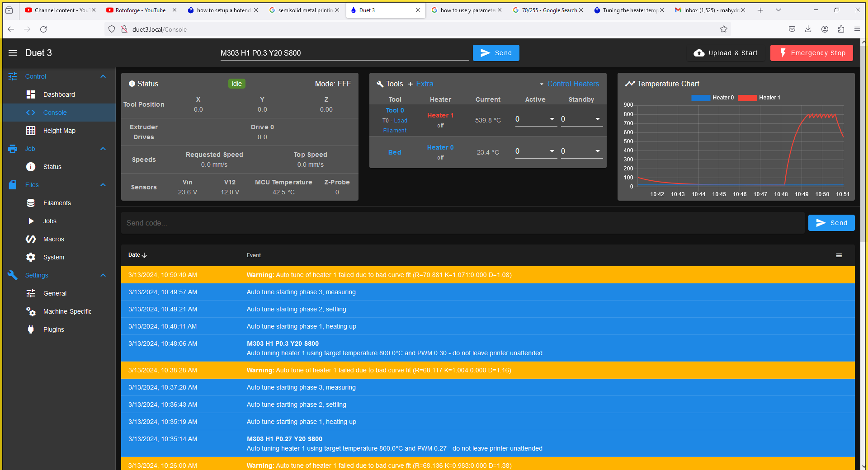Open the Control Heaters dropdown

point(569,84)
